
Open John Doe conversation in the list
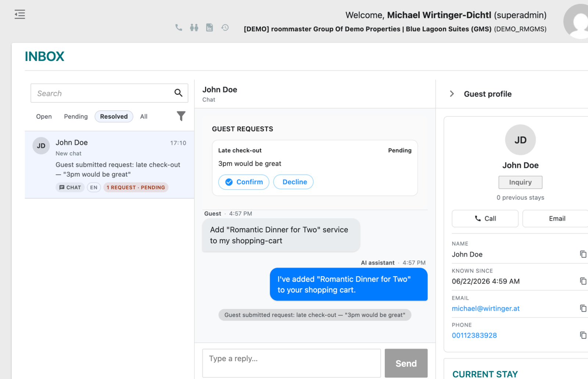pyautogui.click(x=110, y=165)
